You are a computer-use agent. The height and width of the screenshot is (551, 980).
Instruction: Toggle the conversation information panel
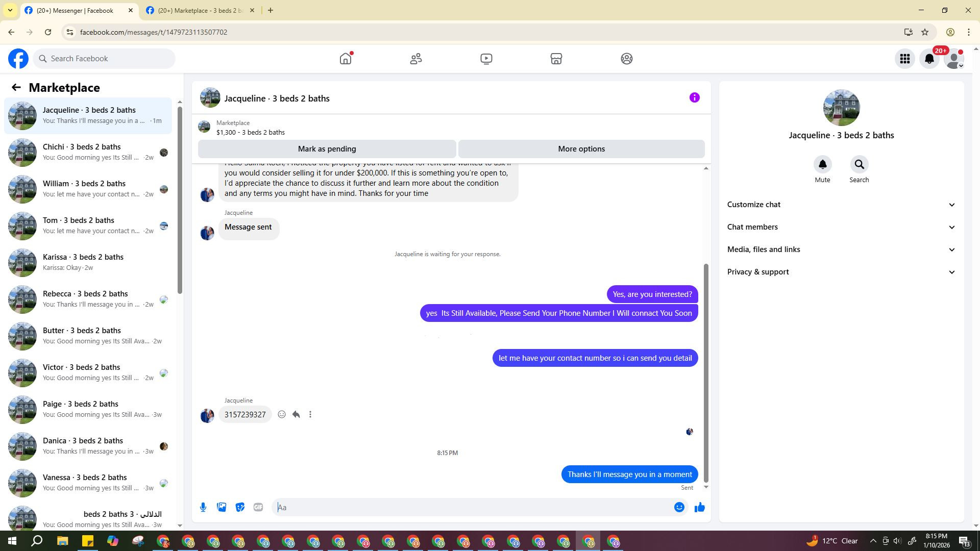tap(694, 97)
